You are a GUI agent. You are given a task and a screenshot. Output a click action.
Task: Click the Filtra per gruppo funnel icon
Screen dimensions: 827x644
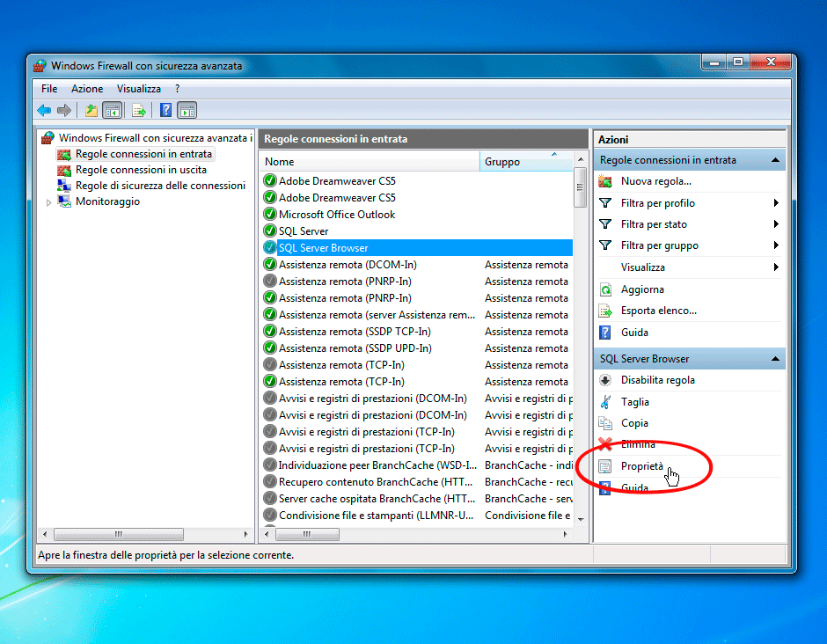pyautogui.click(x=605, y=245)
